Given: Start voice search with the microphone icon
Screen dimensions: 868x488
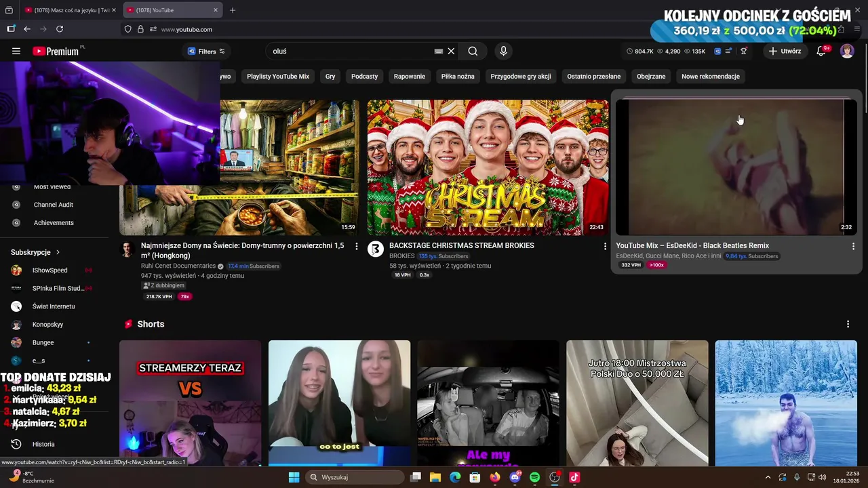Looking at the screenshot, I should [503, 51].
